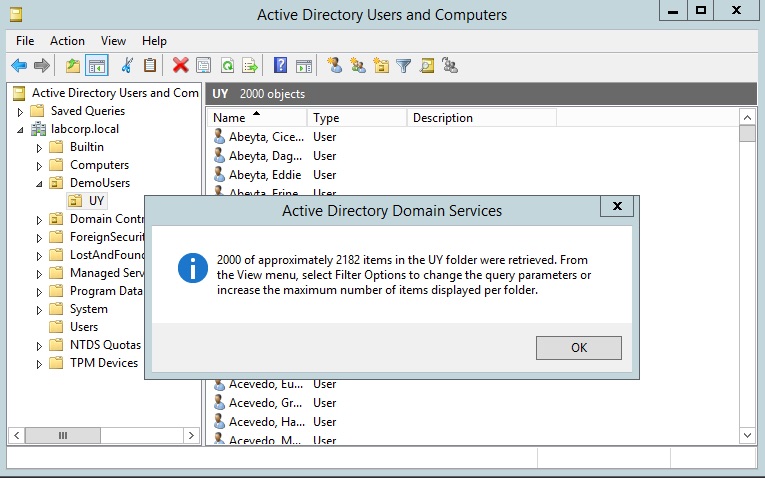Expand the Managed Service Accounts node
The image size is (765, 478).
39,274
